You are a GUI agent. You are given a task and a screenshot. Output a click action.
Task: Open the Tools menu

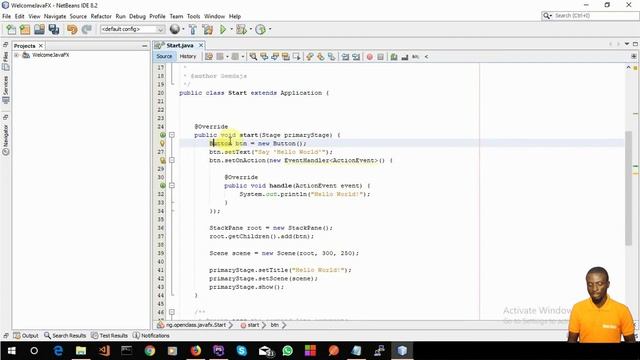pyautogui.click(x=193, y=16)
